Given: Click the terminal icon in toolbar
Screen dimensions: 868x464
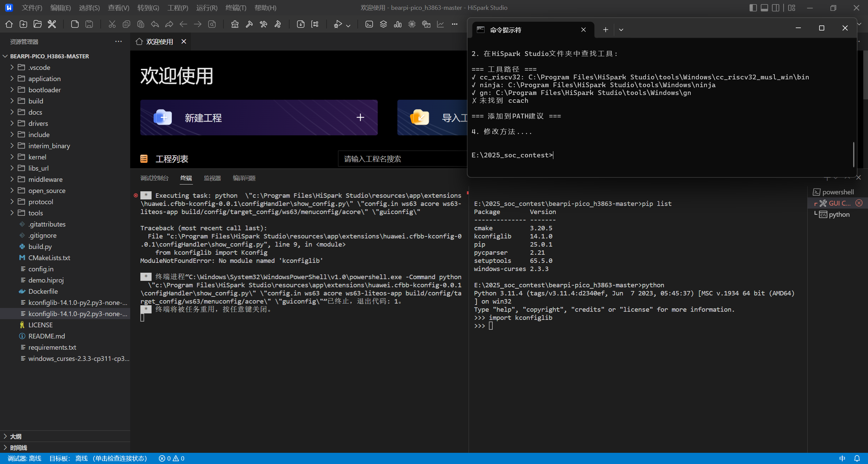Looking at the screenshot, I should (x=369, y=24).
